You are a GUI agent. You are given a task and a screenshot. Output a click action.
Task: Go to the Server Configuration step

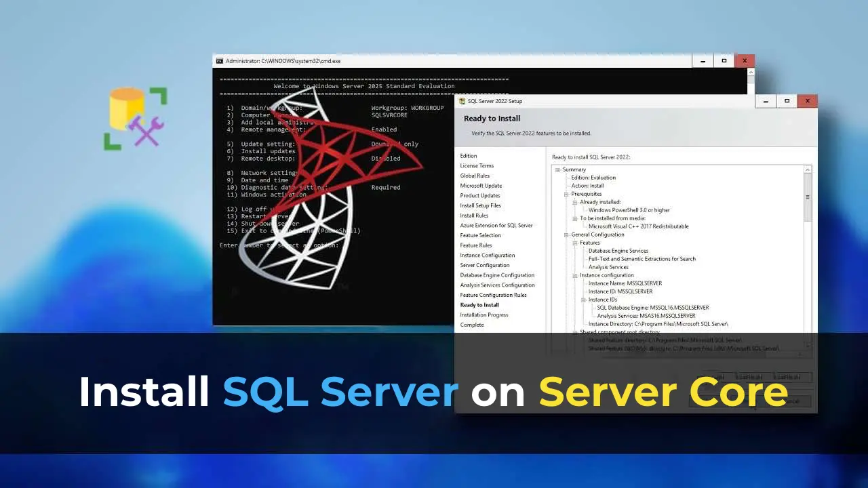click(484, 265)
